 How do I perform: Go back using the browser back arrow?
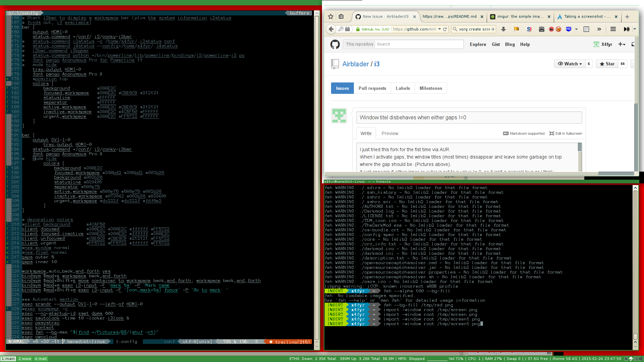pyautogui.click(x=331, y=29)
